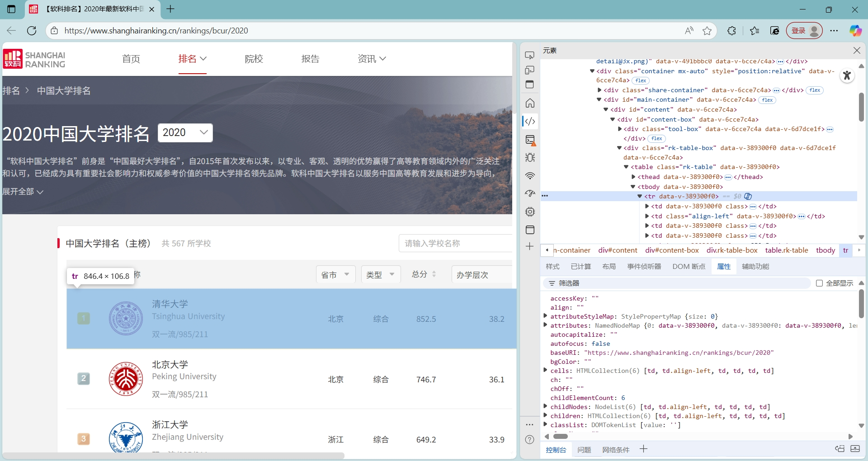Close the DevTools Elements panel
Image resolution: width=868 pixels, height=461 pixels.
click(x=857, y=51)
